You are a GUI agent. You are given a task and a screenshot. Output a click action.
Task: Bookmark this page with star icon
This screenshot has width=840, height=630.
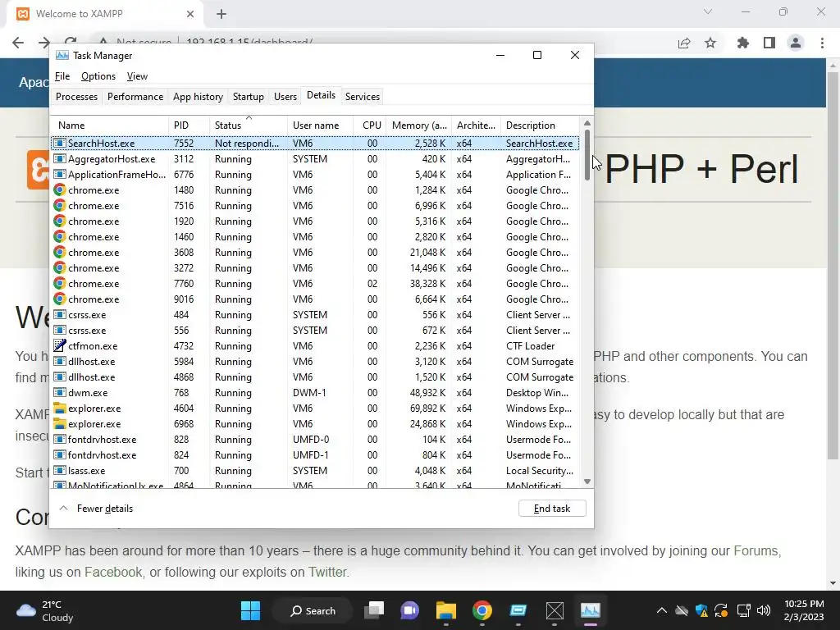click(x=710, y=43)
